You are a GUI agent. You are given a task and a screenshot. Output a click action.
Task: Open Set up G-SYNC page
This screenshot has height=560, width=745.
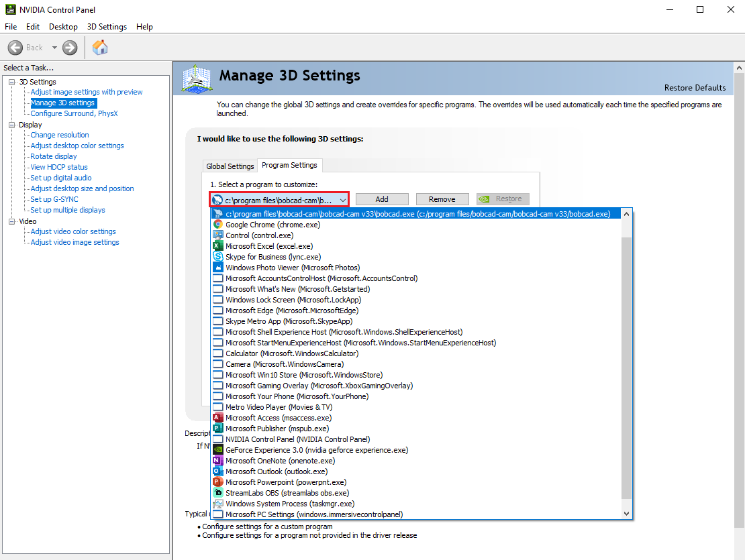pos(54,199)
